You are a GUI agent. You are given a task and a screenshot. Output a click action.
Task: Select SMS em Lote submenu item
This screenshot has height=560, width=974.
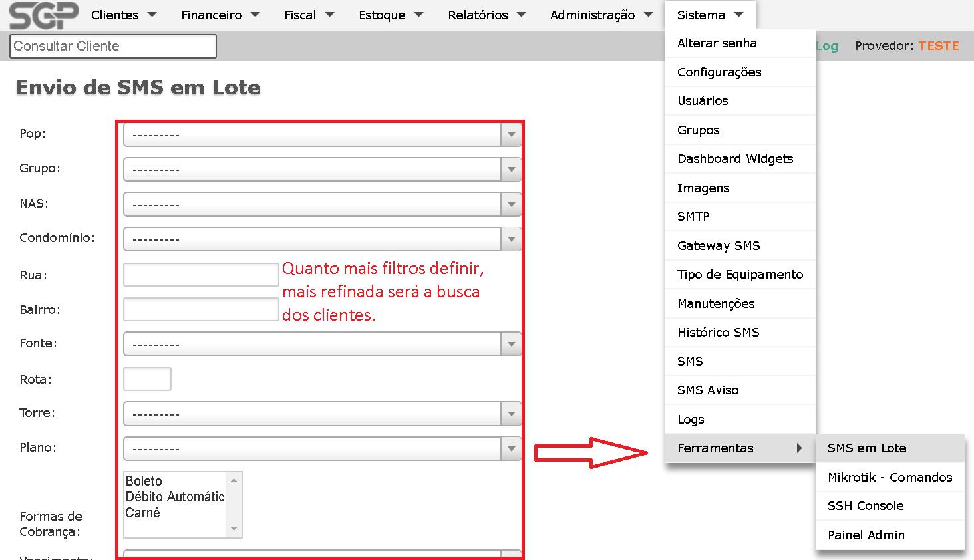click(867, 448)
